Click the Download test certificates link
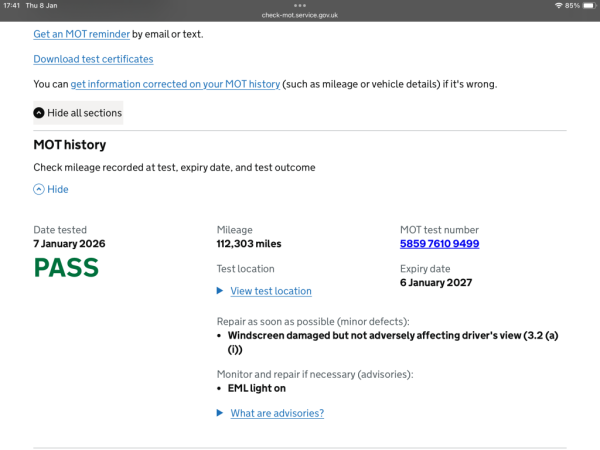 click(93, 59)
